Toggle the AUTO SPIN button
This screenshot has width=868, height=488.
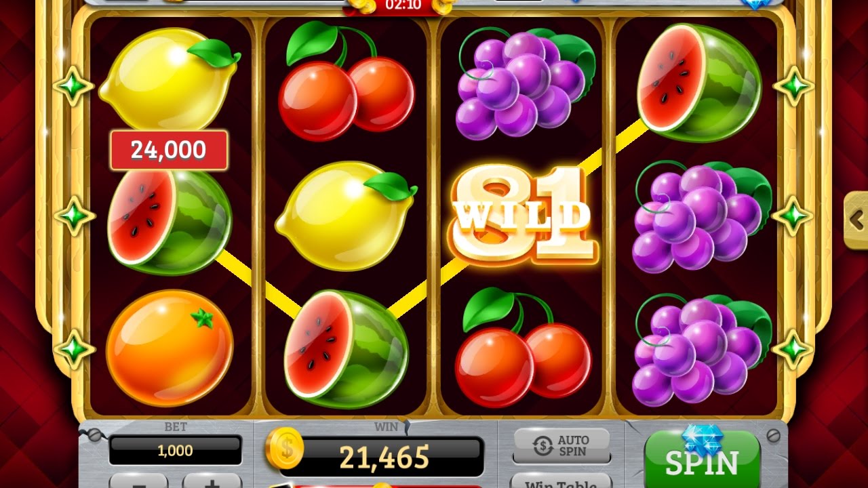pyautogui.click(x=561, y=445)
